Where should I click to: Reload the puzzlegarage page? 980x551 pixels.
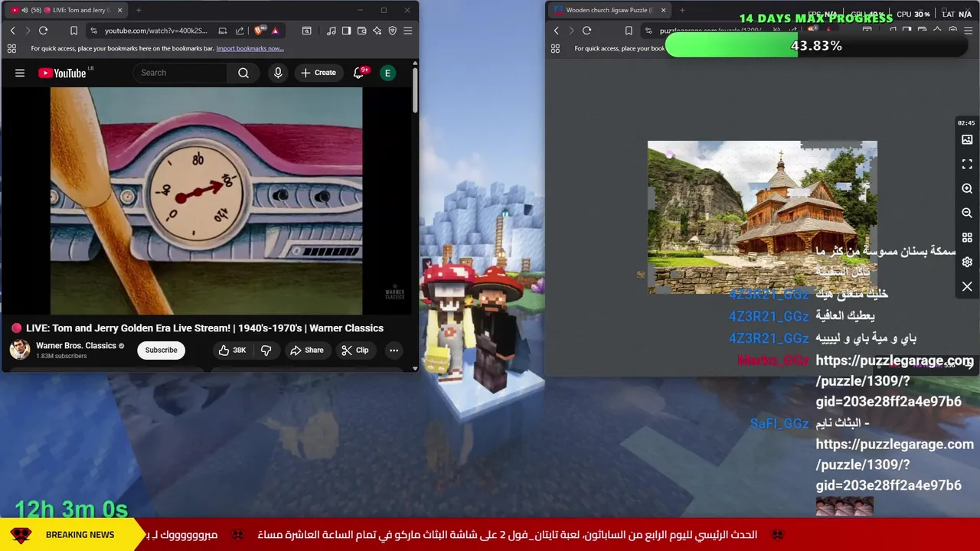587,31
